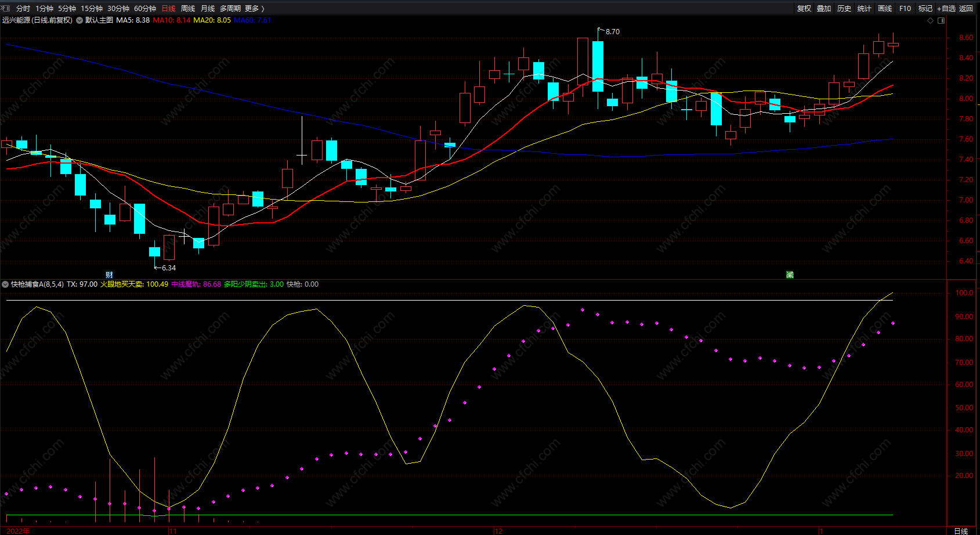Click the sidebar collapse icon at top-left
This screenshot has height=535, width=980.
click(6, 8)
